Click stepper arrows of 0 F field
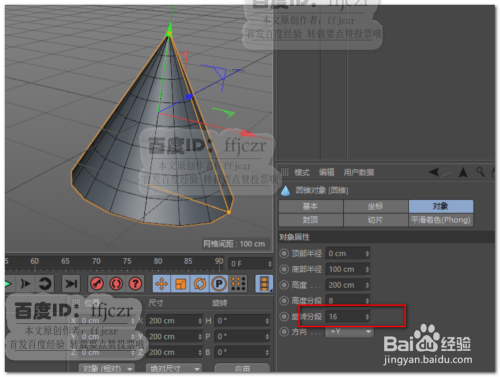Viewport: 500px width, 377px height. point(270,264)
